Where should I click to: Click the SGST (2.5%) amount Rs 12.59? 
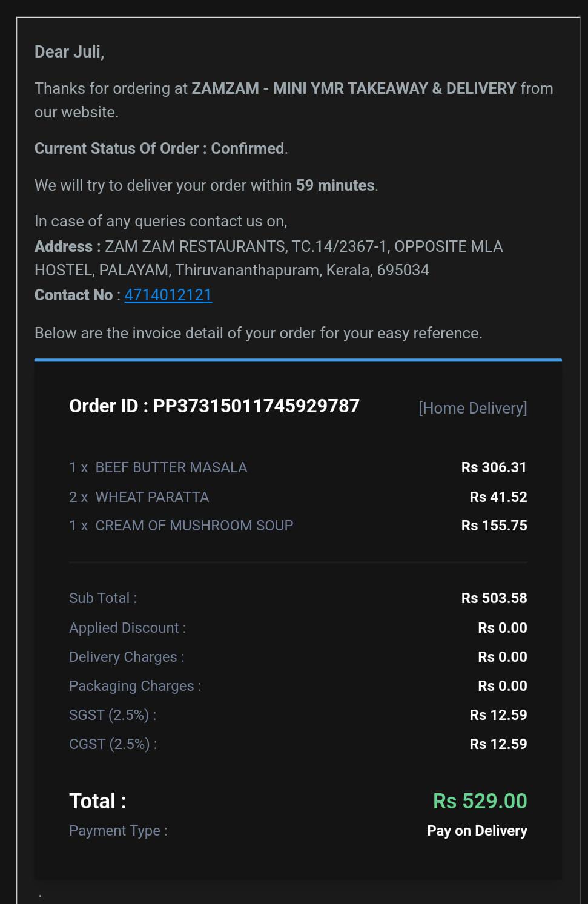point(498,715)
